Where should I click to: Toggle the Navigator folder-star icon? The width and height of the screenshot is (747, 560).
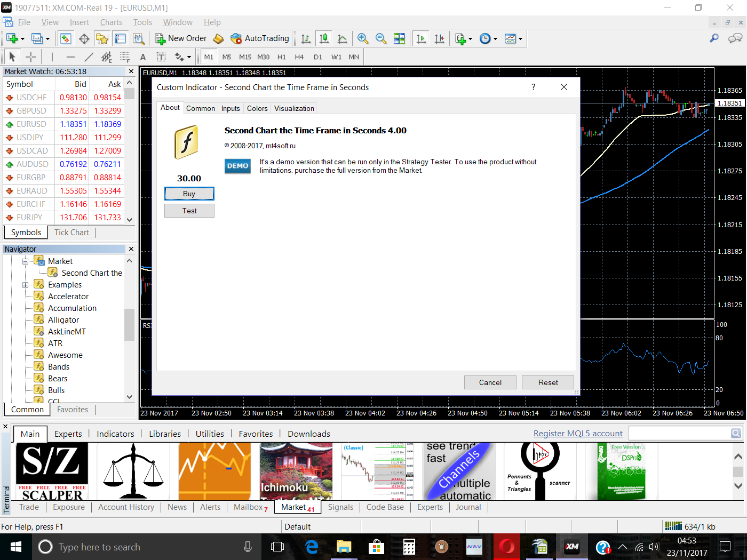(102, 38)
